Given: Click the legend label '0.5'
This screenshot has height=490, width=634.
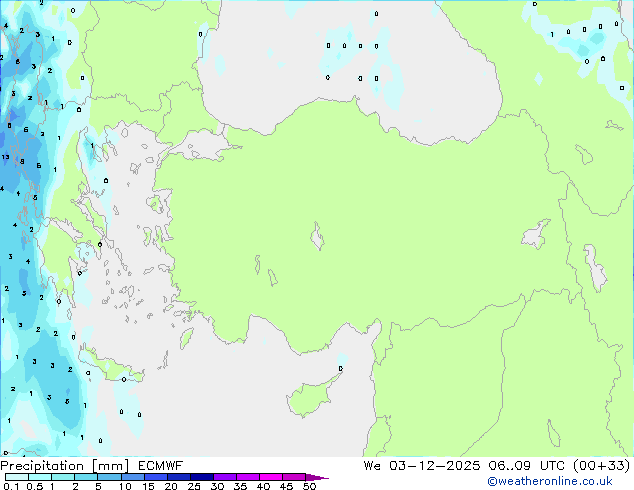Looking at the screenshot, I should (x=34, y=486).
